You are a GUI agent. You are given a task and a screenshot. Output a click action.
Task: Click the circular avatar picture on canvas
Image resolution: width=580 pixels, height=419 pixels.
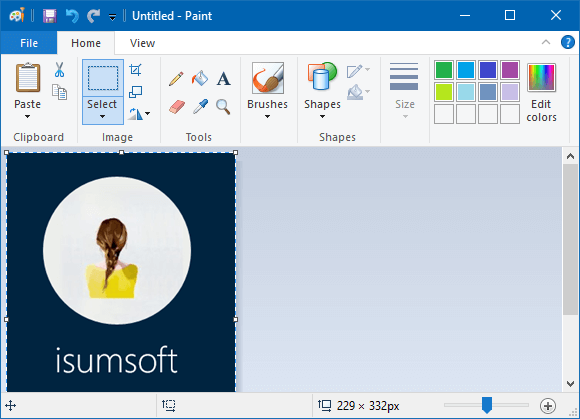point(117,250)
